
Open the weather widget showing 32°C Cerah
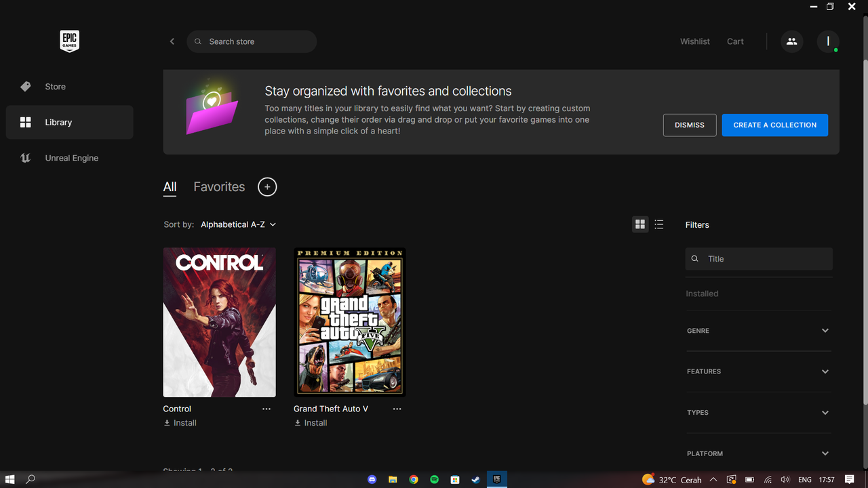click(x=671, y=479)
